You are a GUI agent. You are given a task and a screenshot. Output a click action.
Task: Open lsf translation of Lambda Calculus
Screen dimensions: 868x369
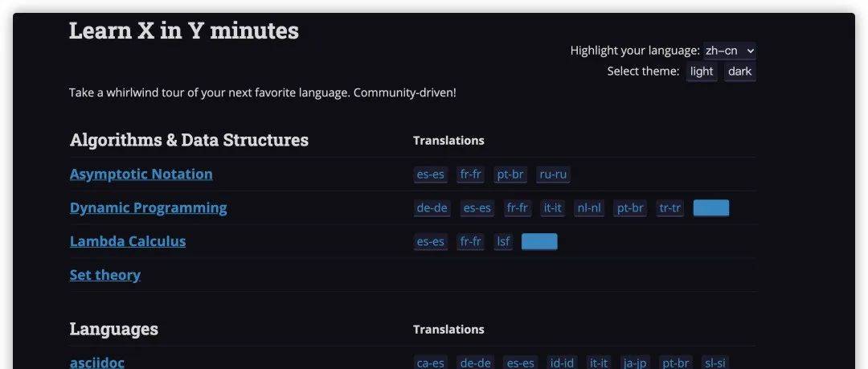click(x=502, y=242)
